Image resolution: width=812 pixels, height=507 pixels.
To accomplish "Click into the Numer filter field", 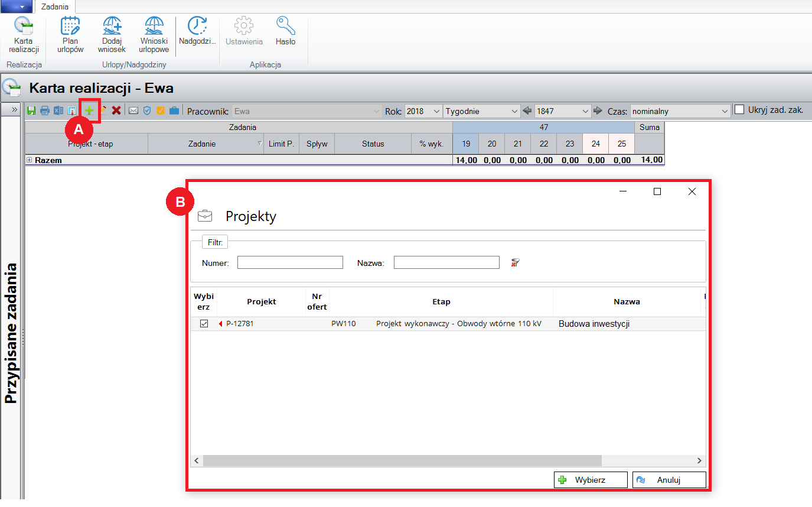I will (290, 262).
